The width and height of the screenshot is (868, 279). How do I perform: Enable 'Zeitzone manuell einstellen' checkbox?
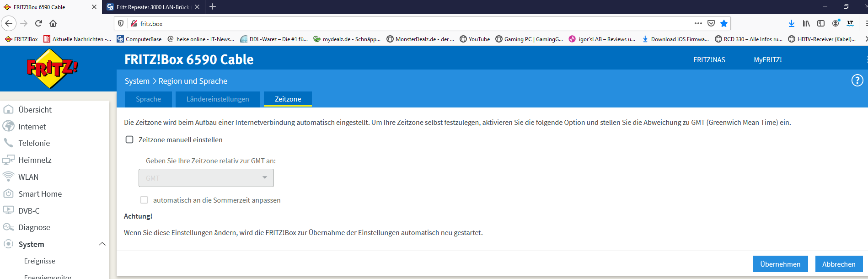click(x=129, y=139)
